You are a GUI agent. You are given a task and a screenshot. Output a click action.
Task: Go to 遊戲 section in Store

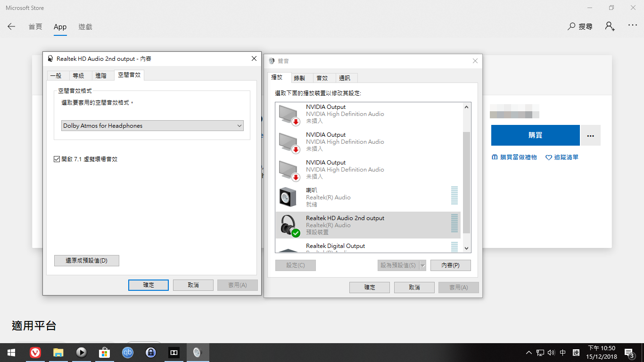click(85, 27)
